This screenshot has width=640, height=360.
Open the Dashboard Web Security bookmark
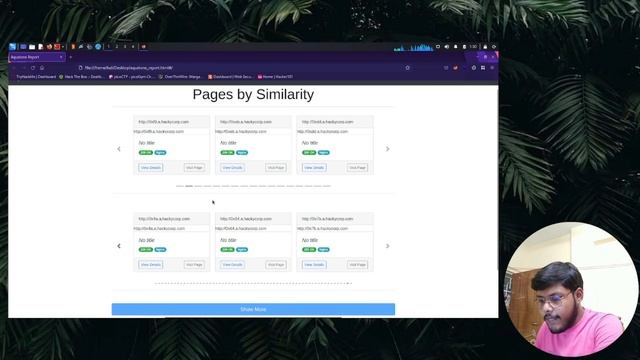point(231,77)
